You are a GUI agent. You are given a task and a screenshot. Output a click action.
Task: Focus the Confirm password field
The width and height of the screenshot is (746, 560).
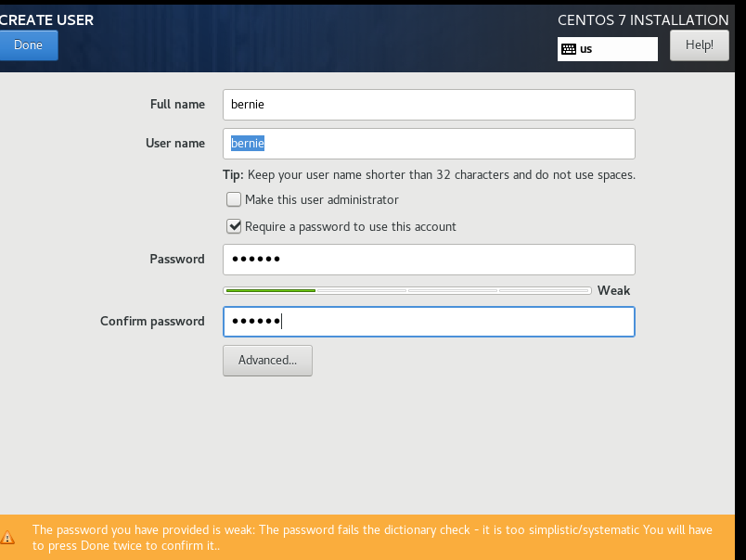tap(429, 322)
